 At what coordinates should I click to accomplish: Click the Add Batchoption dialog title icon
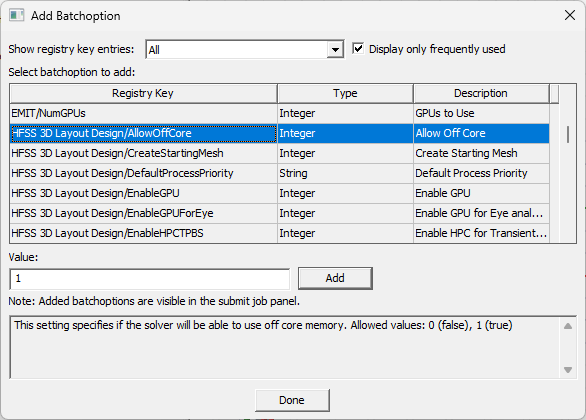point(16,16)
